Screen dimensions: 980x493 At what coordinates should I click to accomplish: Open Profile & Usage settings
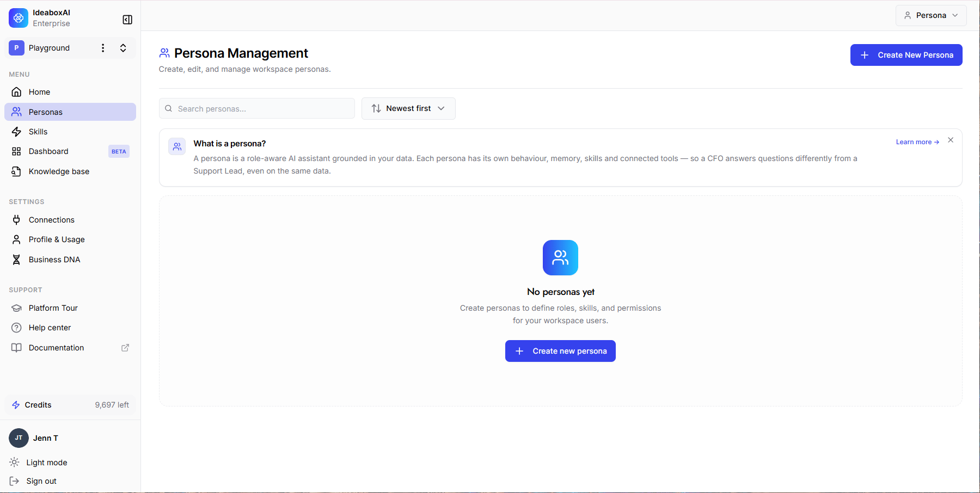(x=70, y=239)
